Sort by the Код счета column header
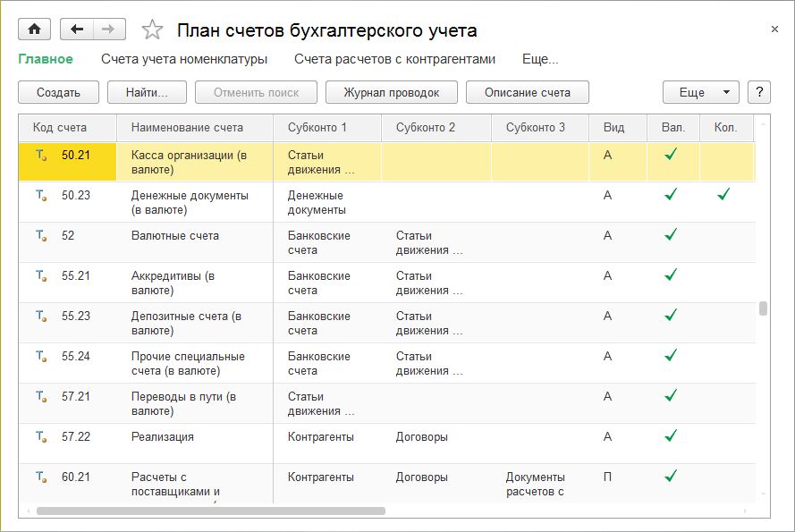The height and width of the screenshot is (532, 795). pyautogui.click(x=60, y=127)
